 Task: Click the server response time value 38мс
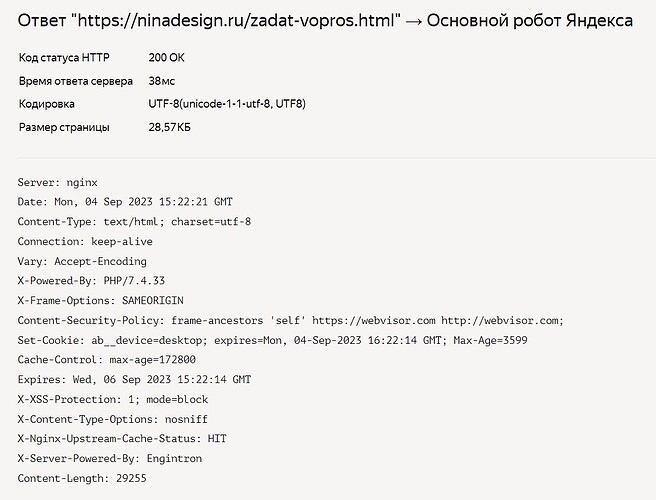tap(161, 81)
